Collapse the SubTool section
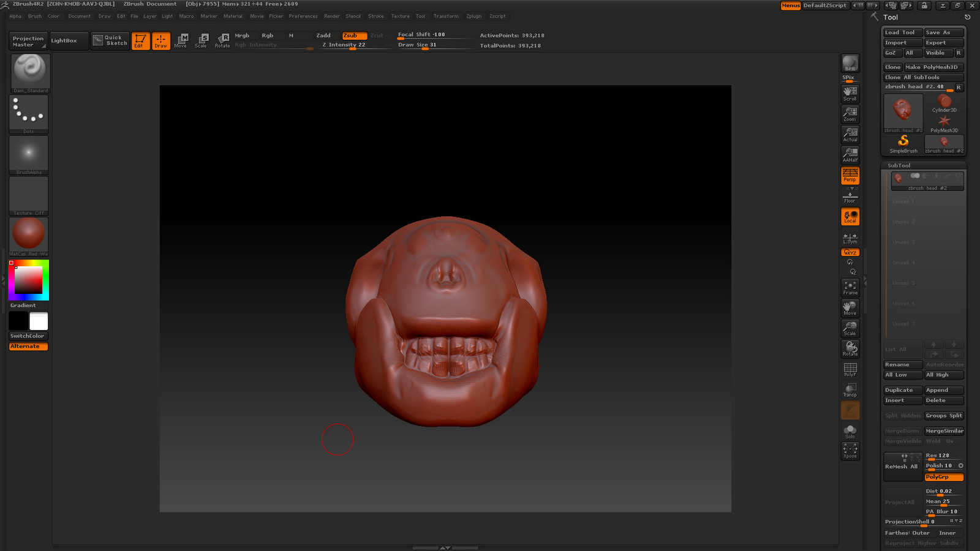The image size is (980, 551). [899, 165]
